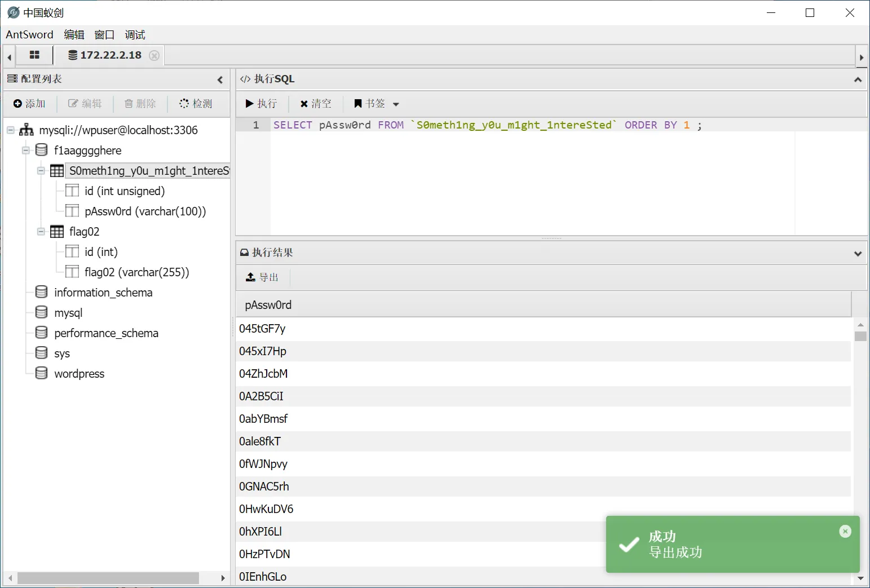Screen dimensions: 870x588
Task: Run the SQL with Execute (执行)
Action: point(262,104)
